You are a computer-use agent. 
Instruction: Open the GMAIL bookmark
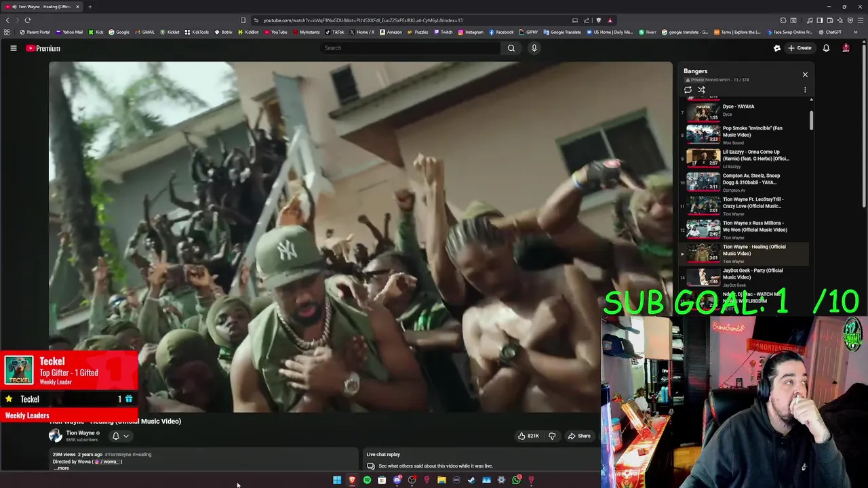coord(145,32)
